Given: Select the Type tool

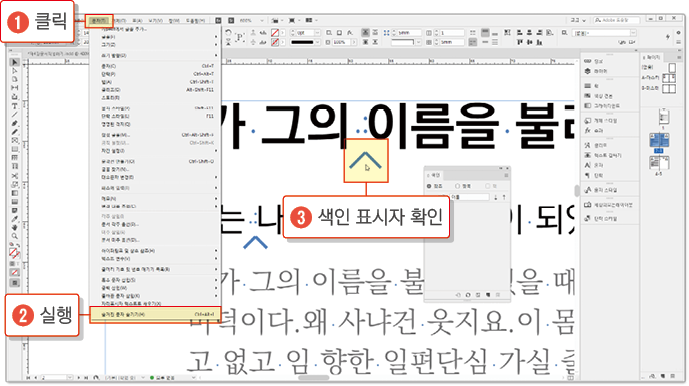Looking at the screenshot, I should point(15,106).
